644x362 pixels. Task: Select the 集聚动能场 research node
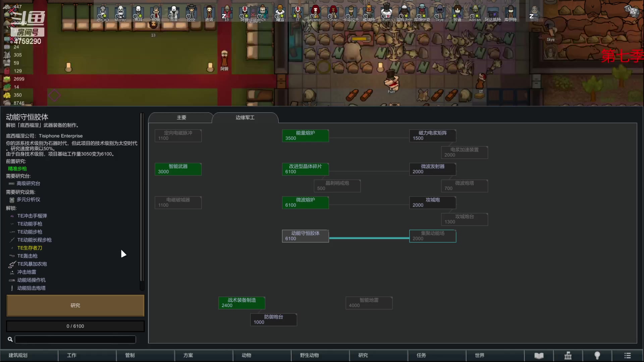433,236
